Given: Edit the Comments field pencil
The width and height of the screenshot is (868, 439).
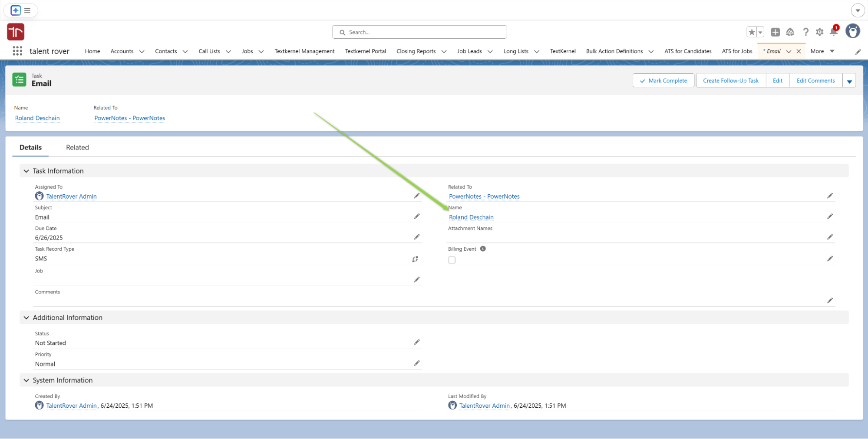Looking at the screenshot, I should click(x=830, y=300).
